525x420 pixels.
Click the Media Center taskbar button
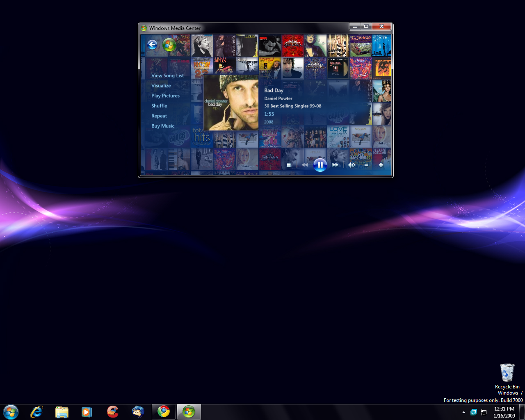tap(189, 412)
